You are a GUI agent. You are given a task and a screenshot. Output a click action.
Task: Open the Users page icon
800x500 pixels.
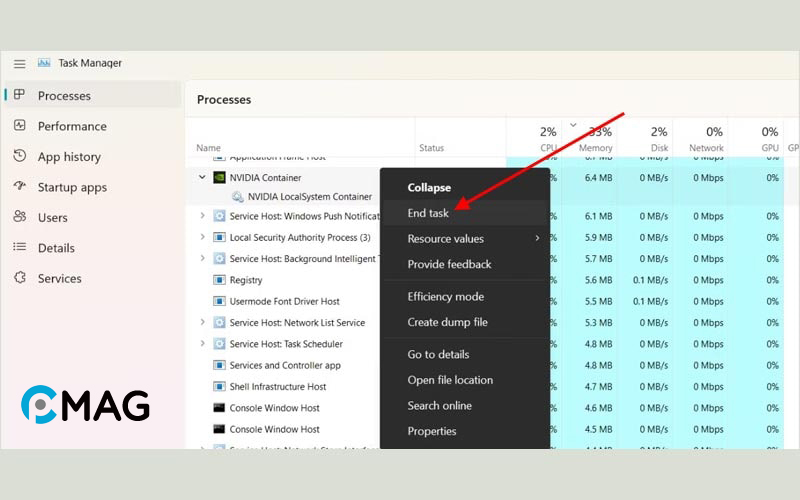19,217
